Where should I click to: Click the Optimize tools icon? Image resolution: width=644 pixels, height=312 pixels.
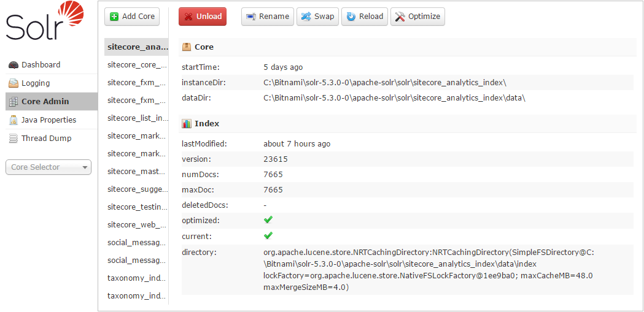point(400,17)
